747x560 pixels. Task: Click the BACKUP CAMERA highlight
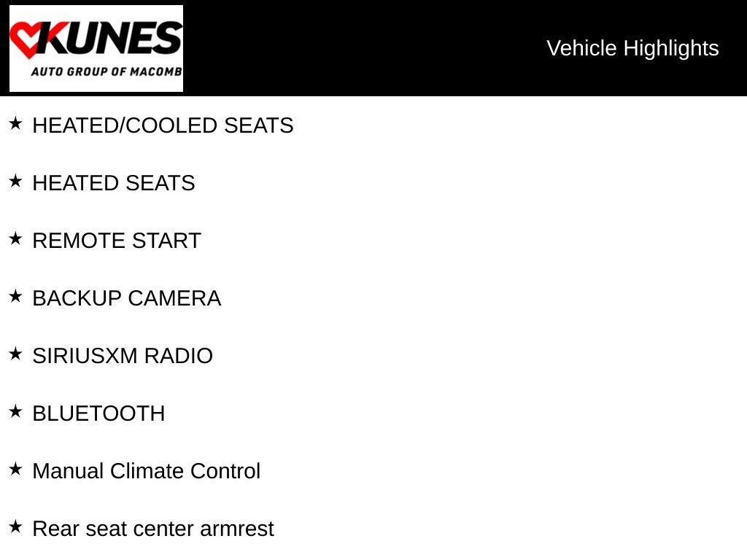[x=127, y=298]
